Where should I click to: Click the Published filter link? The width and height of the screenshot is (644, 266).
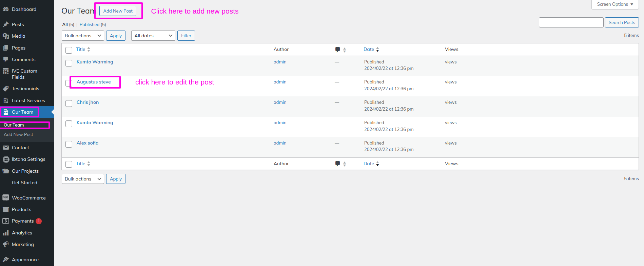[x=90, y=24]
